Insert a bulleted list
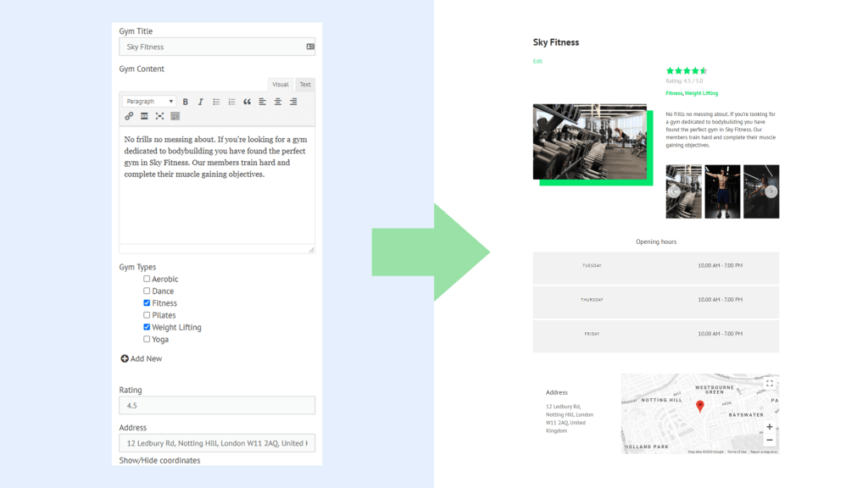The height and width of the screenshot is (488, 868). click(217, 101)
